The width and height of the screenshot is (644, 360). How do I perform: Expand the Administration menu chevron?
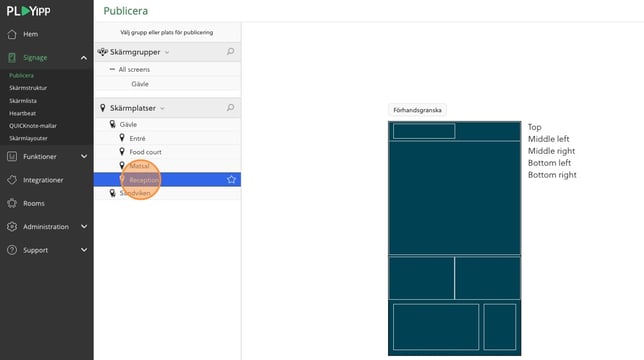coord(84,227)
